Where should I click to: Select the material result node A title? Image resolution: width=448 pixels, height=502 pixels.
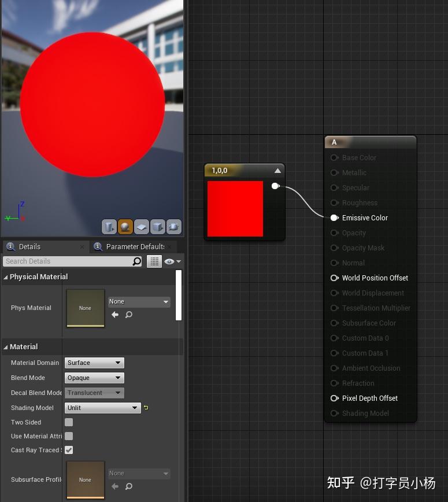click(334, 142)
